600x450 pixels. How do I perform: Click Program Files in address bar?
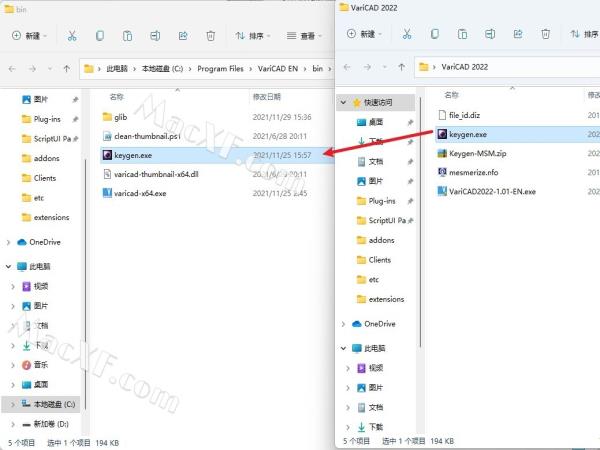220,69
